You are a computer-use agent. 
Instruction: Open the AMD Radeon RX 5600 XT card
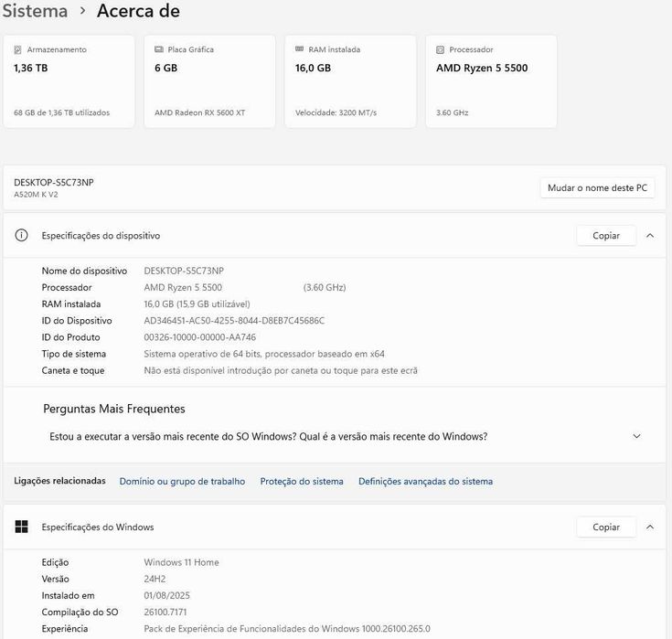click(209, 82)
